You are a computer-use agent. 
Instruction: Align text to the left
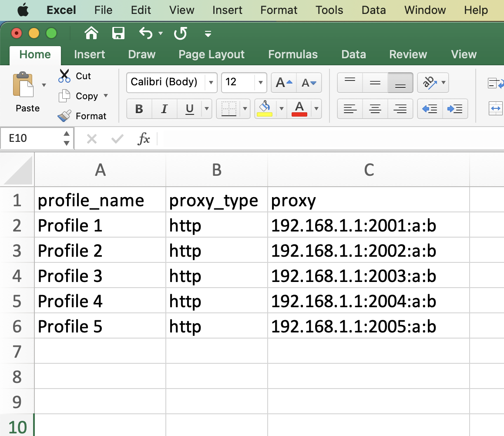[x=350, y=109]
